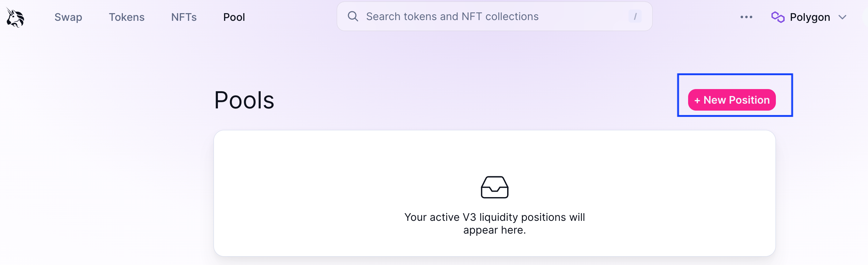
Task: Expand the more options menu
Action: click(746, 17)
